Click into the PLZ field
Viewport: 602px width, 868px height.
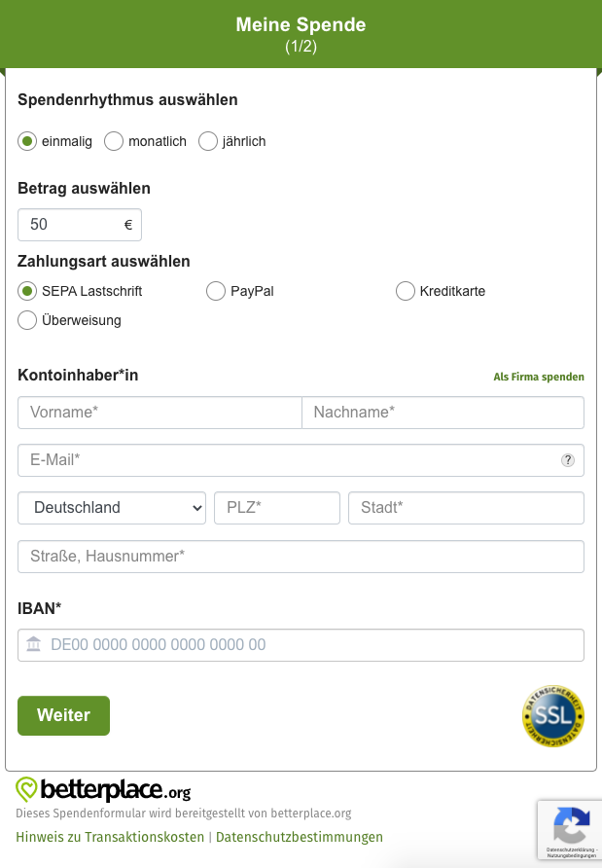[277, 508]
